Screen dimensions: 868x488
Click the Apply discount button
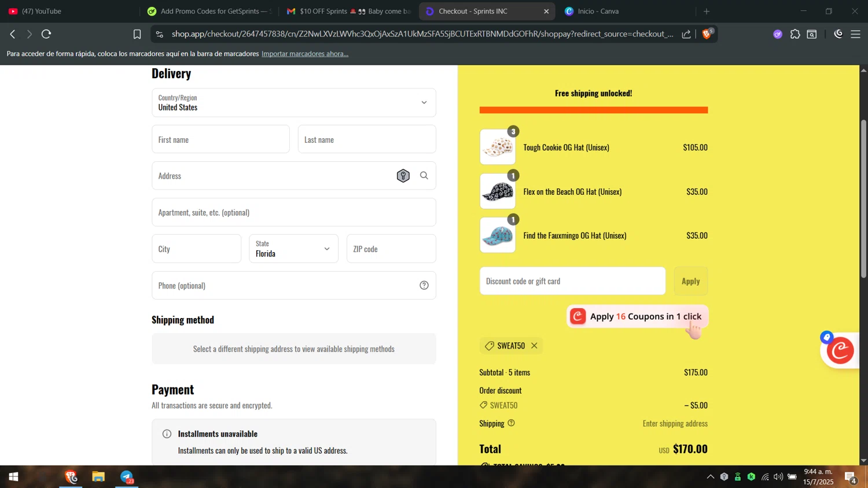[690, 281]
